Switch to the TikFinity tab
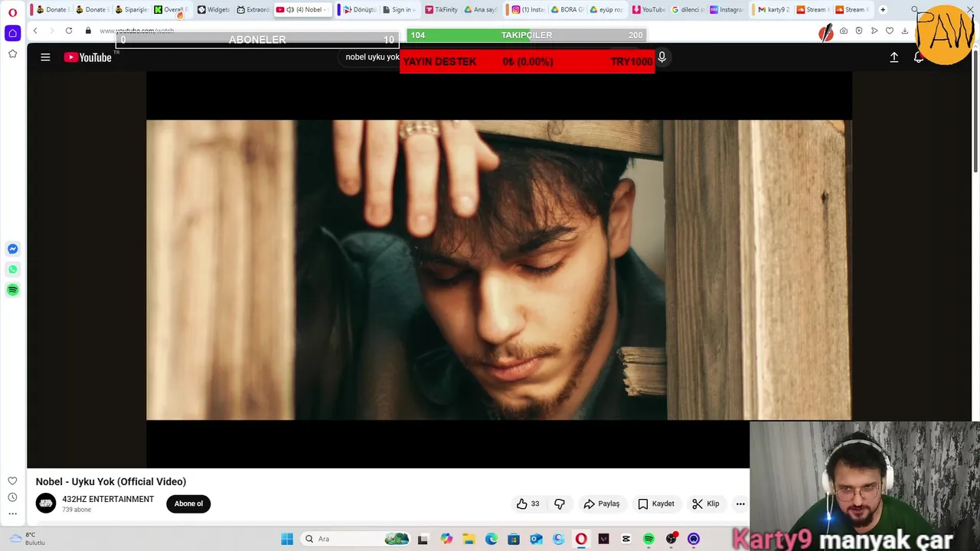Viewport: 980px width, 551px height. pyautogui.click(x=440, y=10)
